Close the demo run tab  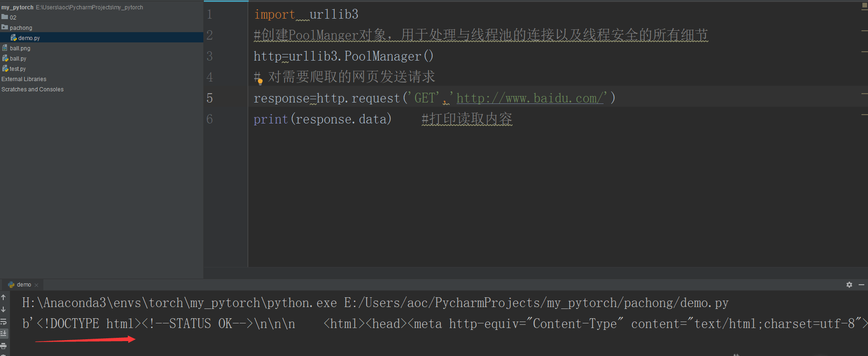pos(36,285)
